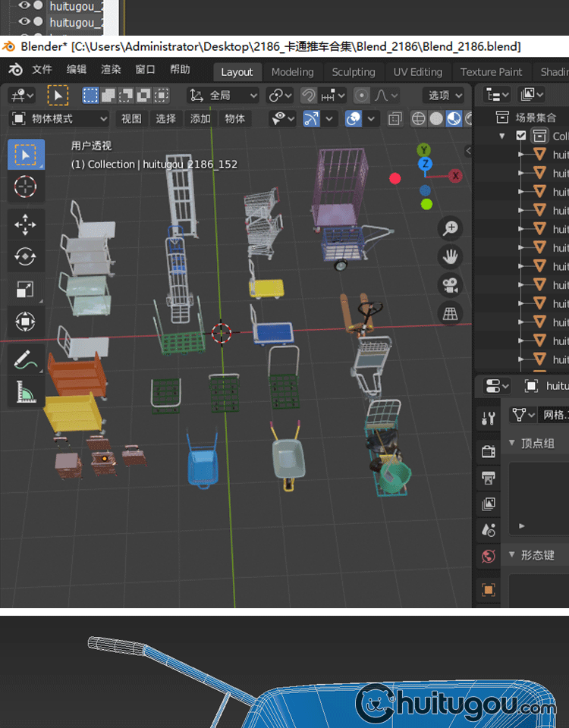Select the Cursor tool in the left toolbar
Viewport: 569px width, 728px height.
[26, 186]
